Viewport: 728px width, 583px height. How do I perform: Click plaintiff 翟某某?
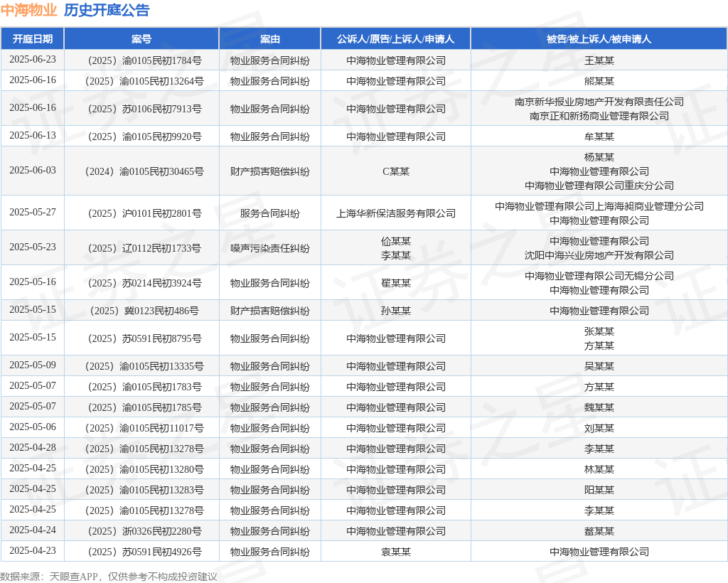click(395, 283)
